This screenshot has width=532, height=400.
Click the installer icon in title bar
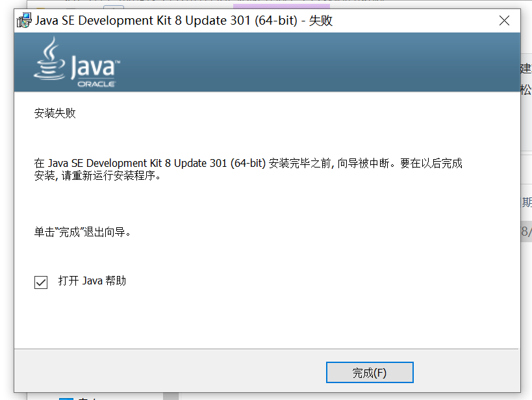[24, 20]
